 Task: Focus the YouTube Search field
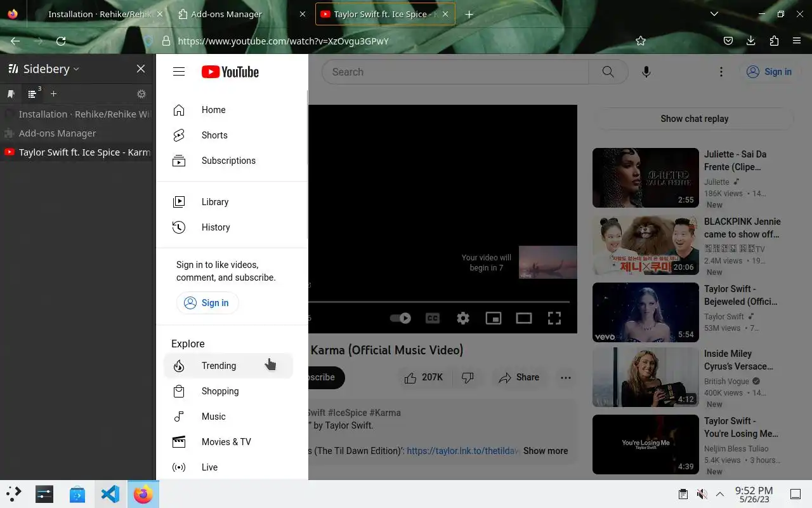click(455, 72)
